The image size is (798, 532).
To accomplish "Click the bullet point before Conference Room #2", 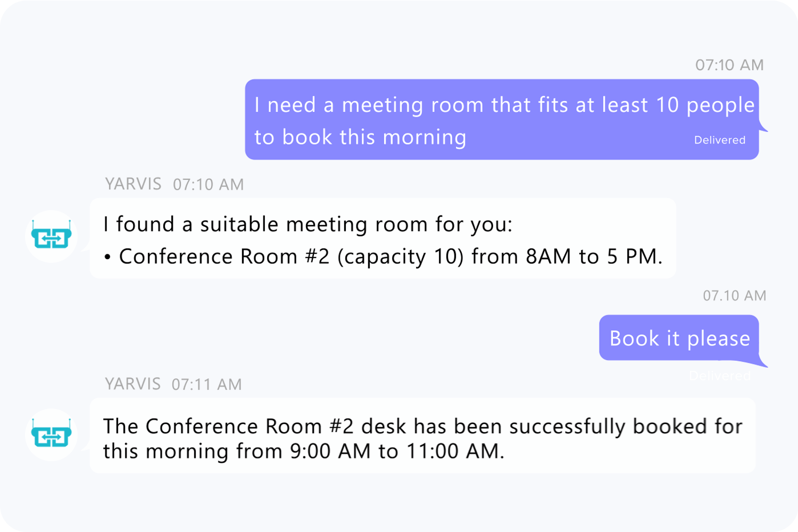I will coord(107,258).
